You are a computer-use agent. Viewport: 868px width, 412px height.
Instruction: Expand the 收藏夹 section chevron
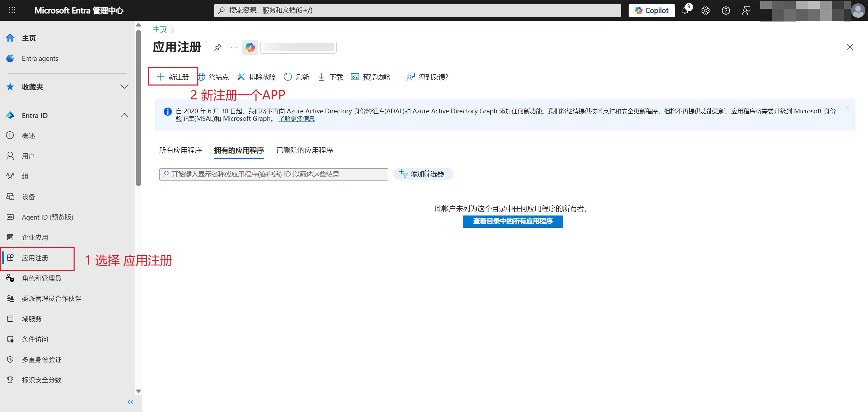(x=124, y=87)
